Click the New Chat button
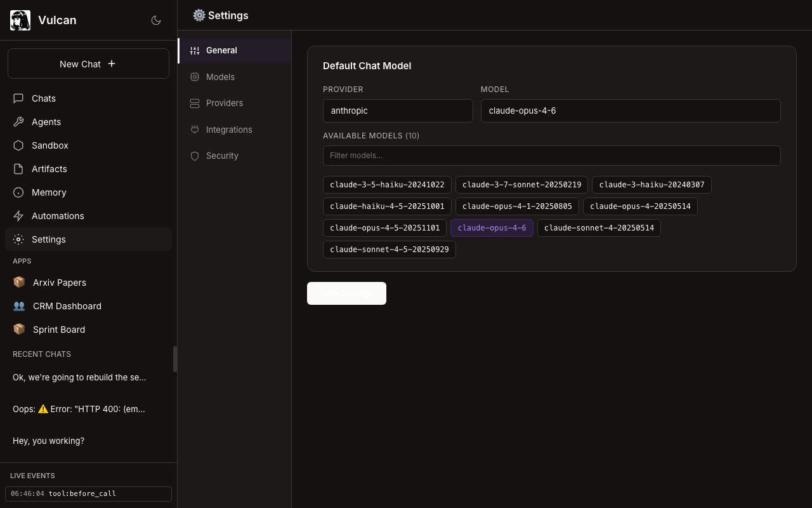Image resolution: width=812 pixels, height=508 pixels. click(x=88, y=63)
